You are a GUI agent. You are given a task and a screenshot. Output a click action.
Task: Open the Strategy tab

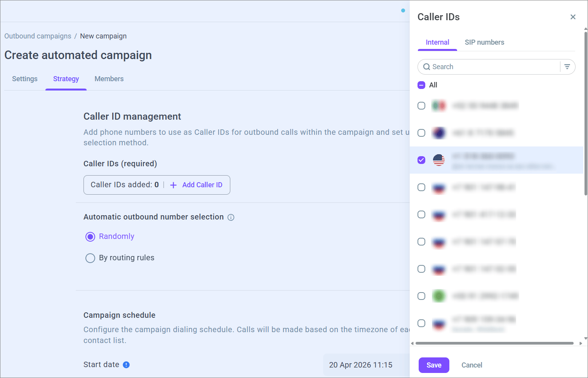click(x=66, y=79)
